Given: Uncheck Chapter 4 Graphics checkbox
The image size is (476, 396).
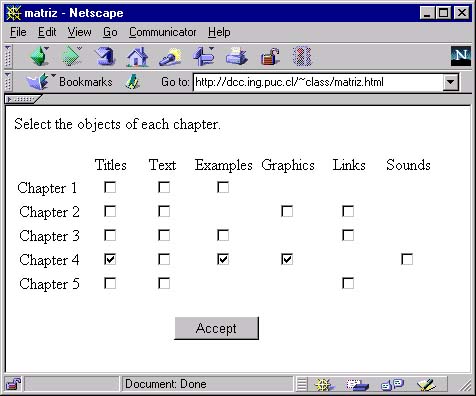Looking at the screenshot, I should point(287,259).
